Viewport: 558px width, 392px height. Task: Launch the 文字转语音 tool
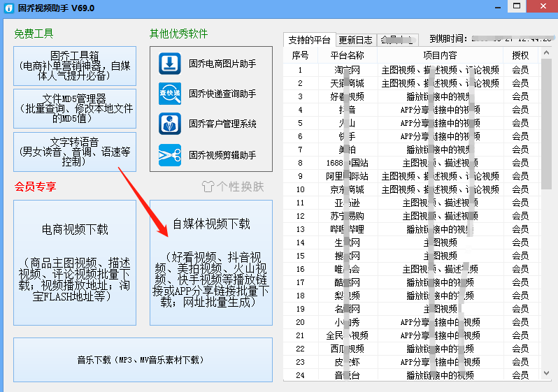(75, 152)
